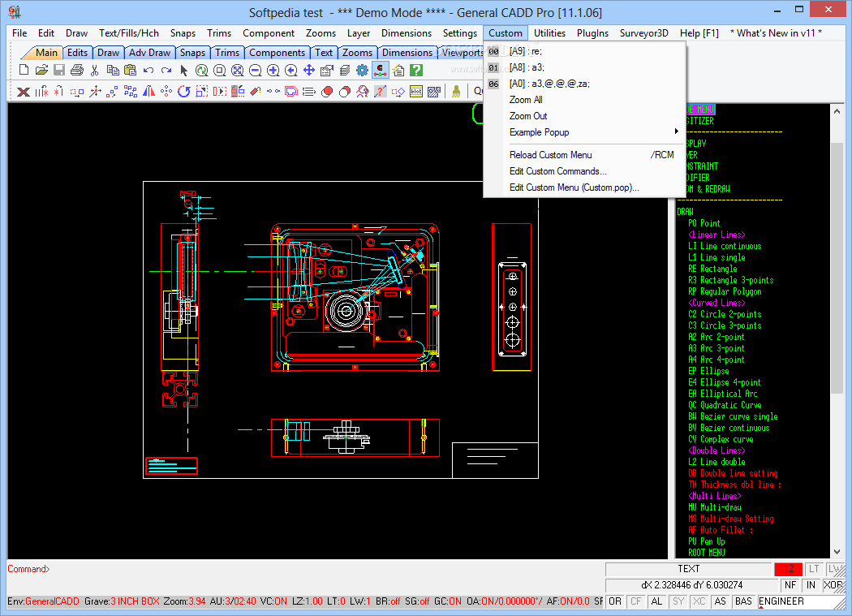Open the Surveyor3D menu
Image resolution: width=852 pixels, height=616 pixels.
pos(644,33)
